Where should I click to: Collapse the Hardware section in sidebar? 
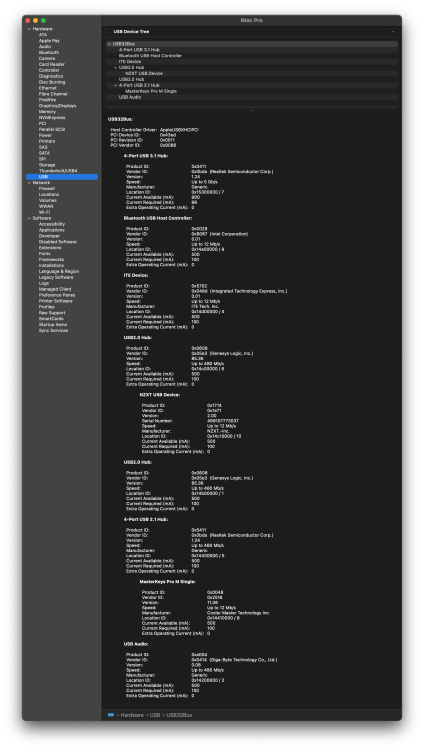click(29, 29)
